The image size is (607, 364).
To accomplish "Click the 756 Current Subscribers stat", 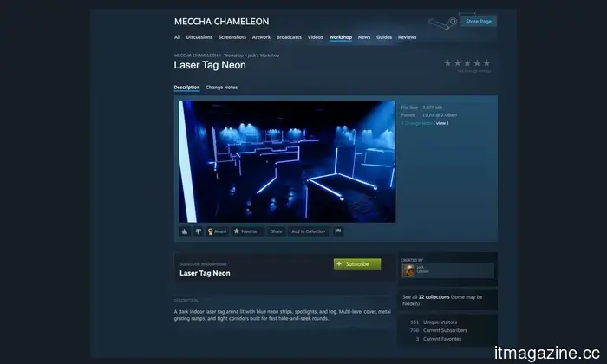I will [438, 330].
